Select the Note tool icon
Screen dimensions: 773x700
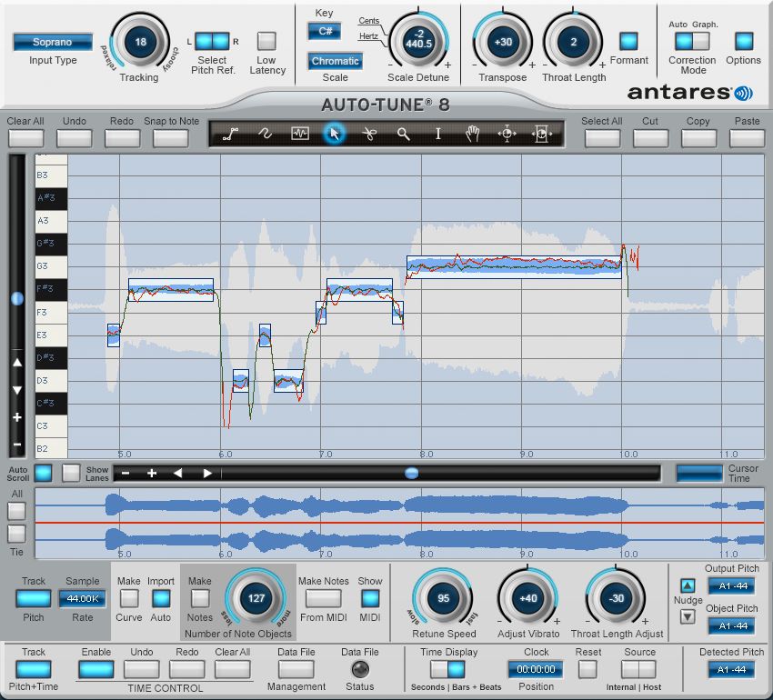coord(300,134)
